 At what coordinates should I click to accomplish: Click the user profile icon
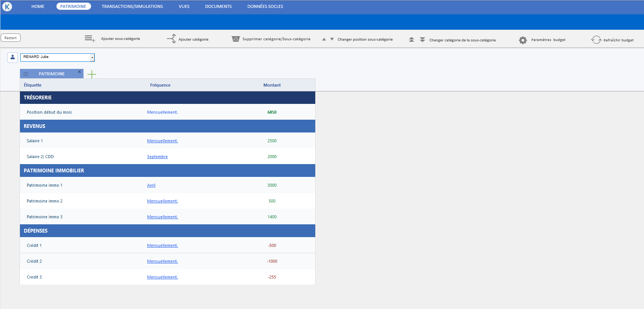coord(12,57)
